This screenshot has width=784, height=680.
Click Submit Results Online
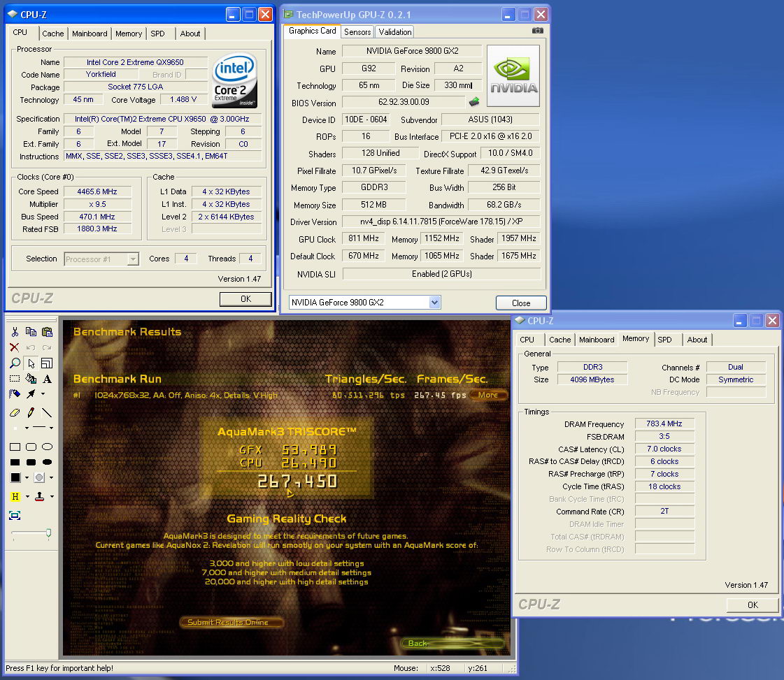click(x=231, y=622)
